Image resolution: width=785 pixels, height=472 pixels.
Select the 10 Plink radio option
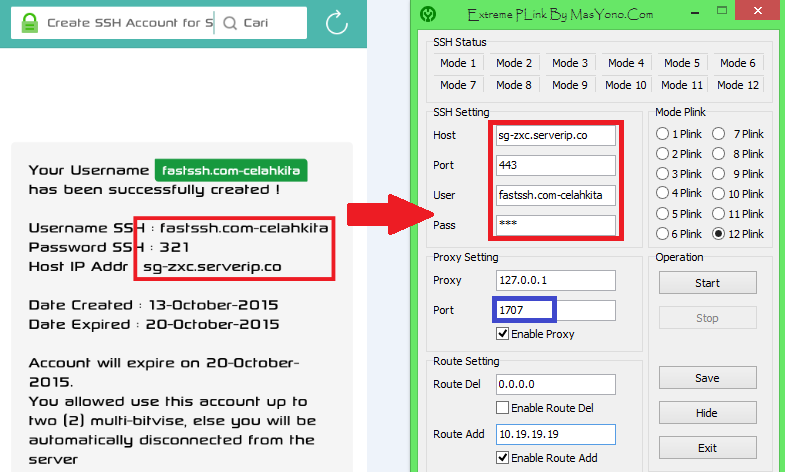click(718, 194)
